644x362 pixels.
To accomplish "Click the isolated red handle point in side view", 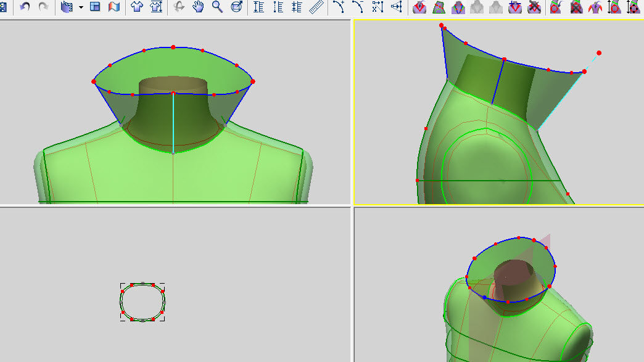I will 599,53.
